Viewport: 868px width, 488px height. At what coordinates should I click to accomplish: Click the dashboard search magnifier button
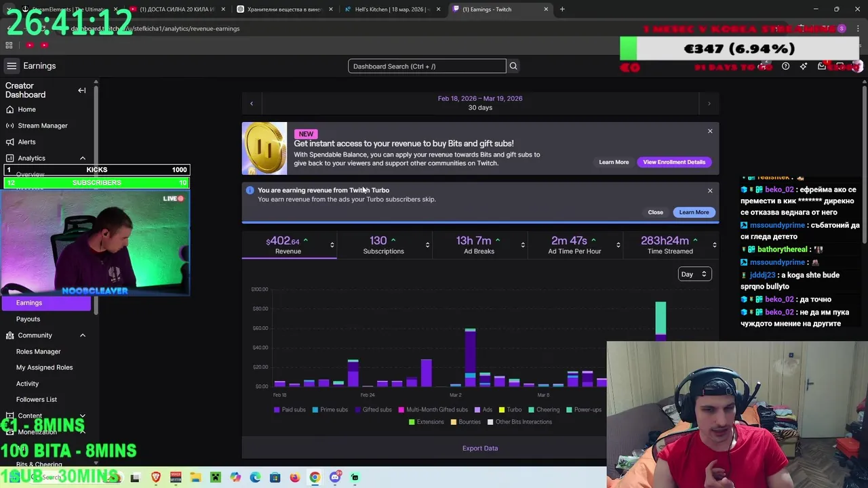tap(513, 66)
